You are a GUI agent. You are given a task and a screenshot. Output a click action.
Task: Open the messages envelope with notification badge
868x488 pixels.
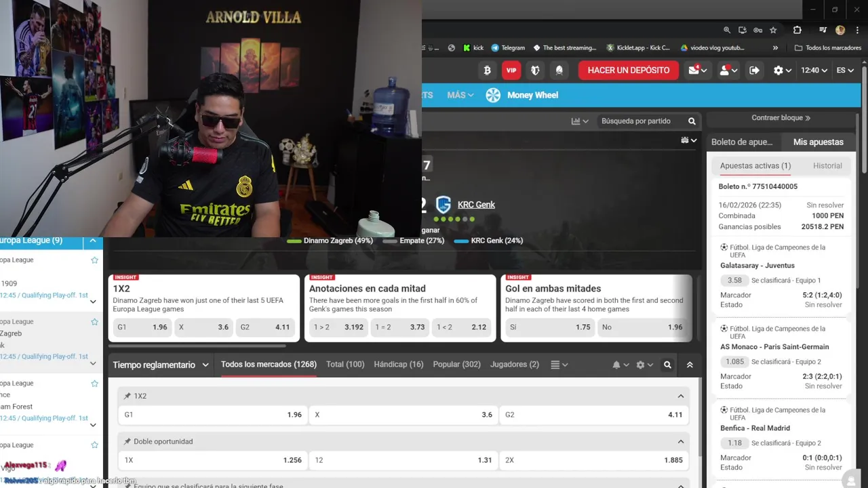(x=697, y=70)
